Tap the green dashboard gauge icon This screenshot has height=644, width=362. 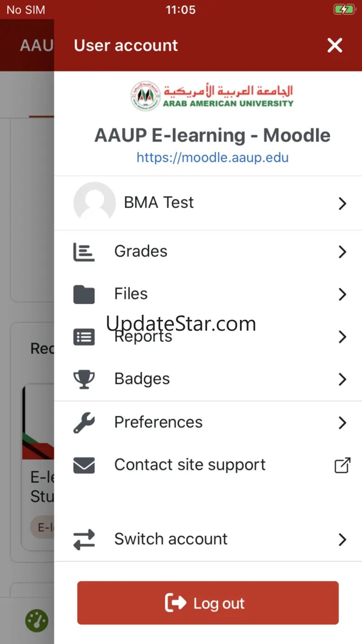point(37,621)
